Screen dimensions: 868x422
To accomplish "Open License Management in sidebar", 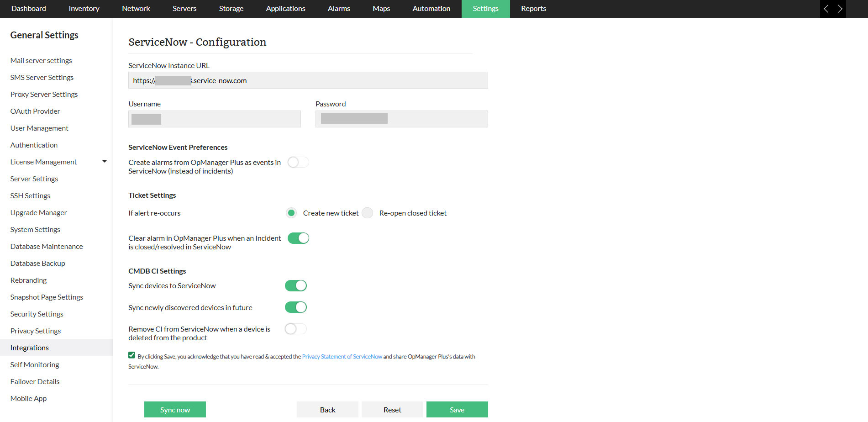I will (43, 162).
